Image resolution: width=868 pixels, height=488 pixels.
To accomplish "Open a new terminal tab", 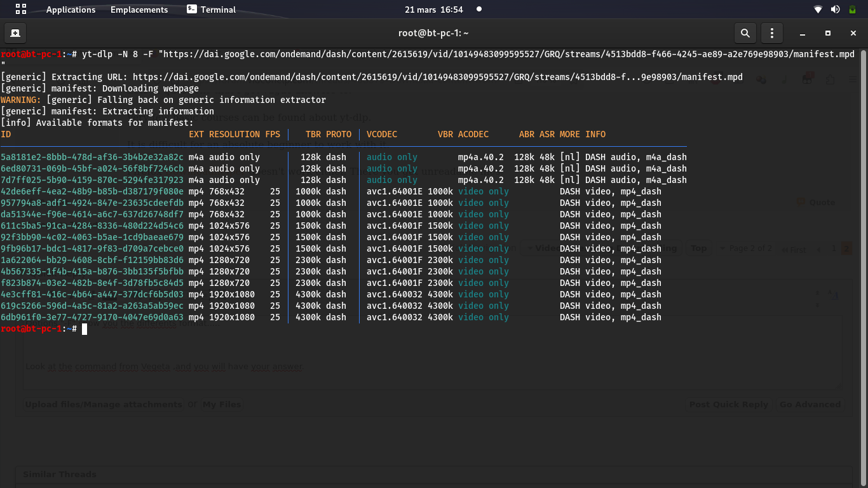I will click(x=15, y=33).
